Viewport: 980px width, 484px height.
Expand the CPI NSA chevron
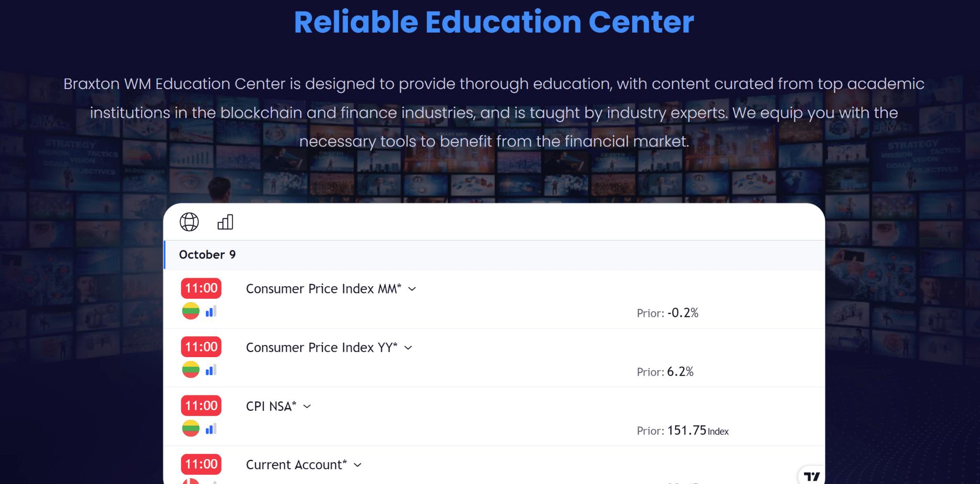pyautogui.click(x=307, y=406)
